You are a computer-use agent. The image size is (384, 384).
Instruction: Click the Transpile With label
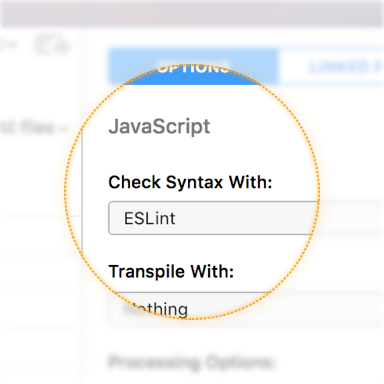[x=171, y=271]
